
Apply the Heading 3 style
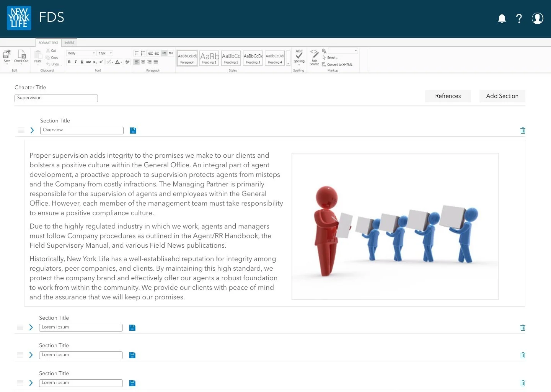(253, 58)
